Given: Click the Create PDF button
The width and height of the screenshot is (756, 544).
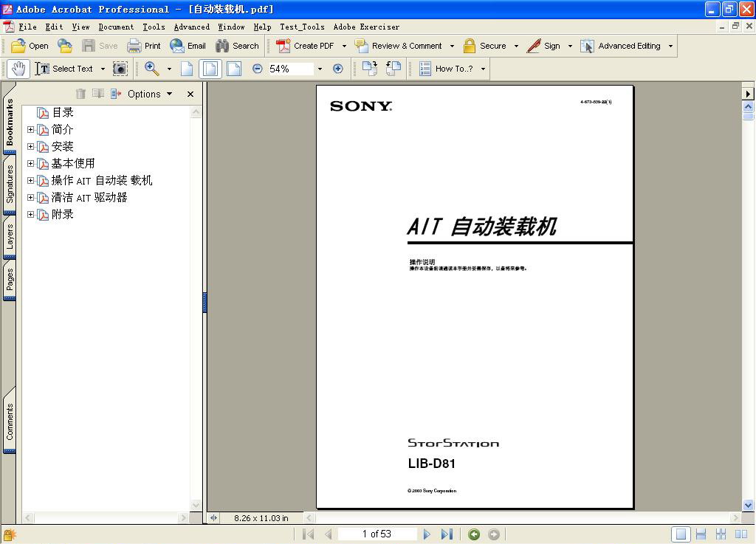Looking at the screenshot, I should click(x=305, y=46).
